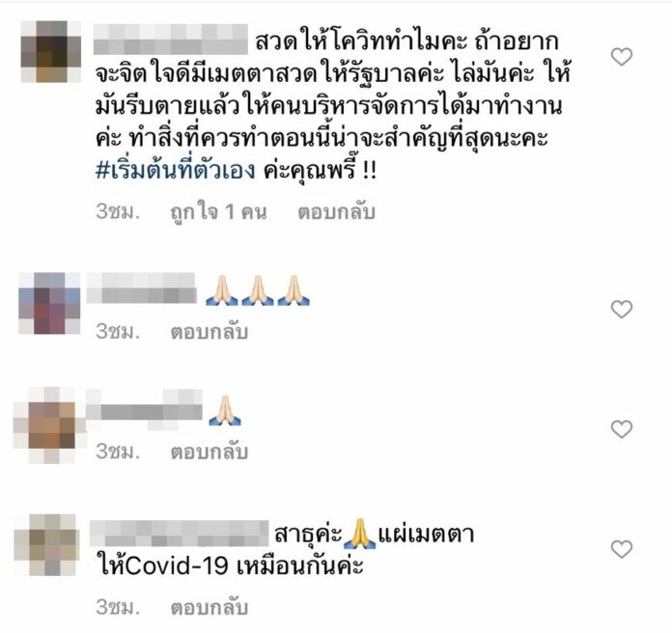Open blurred username on the long hashtag comment
Image resolution: width=672 pixels, height=633 pixels.
171,40
